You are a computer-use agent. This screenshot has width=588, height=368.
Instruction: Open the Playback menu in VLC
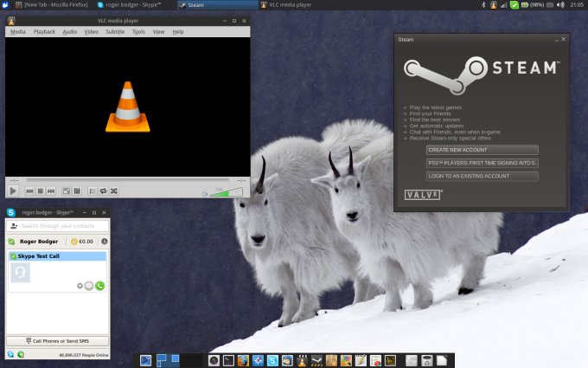(x=44, y=32)
